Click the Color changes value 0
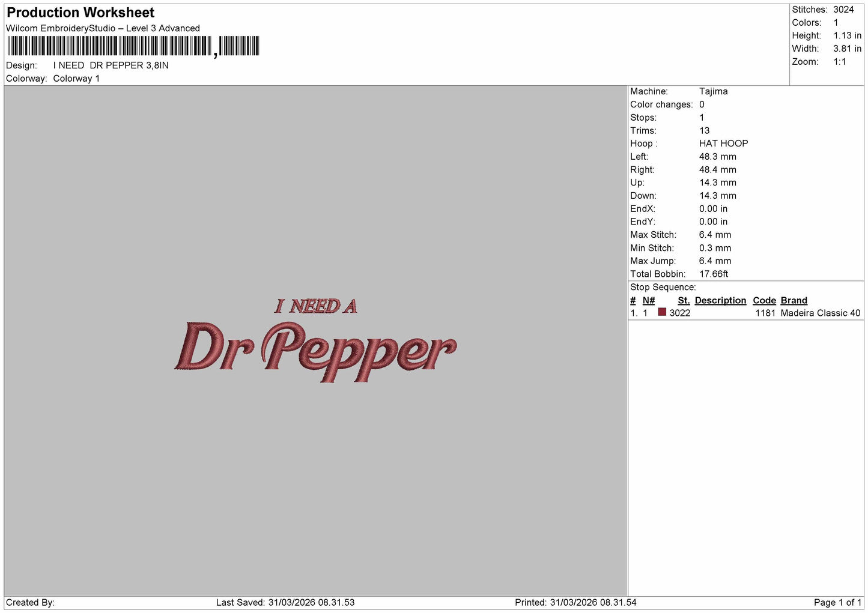Screen dimensions: 868x613 702,104
